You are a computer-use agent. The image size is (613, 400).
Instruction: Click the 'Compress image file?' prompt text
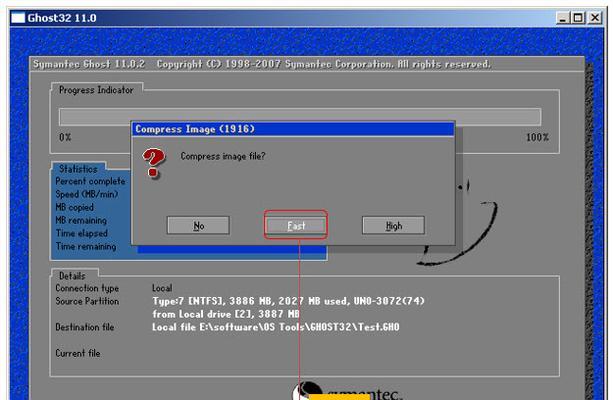[222, 156]
